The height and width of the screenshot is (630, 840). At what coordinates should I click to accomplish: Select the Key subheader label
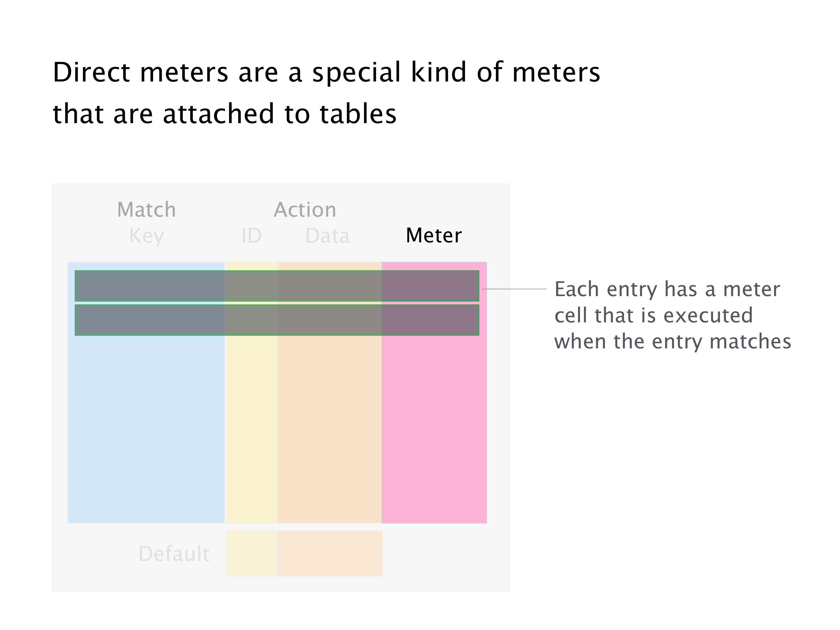[146, 236]
